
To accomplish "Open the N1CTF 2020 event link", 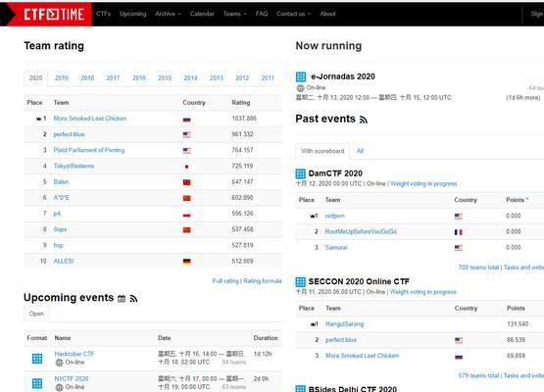I will (x=72, y=379).
